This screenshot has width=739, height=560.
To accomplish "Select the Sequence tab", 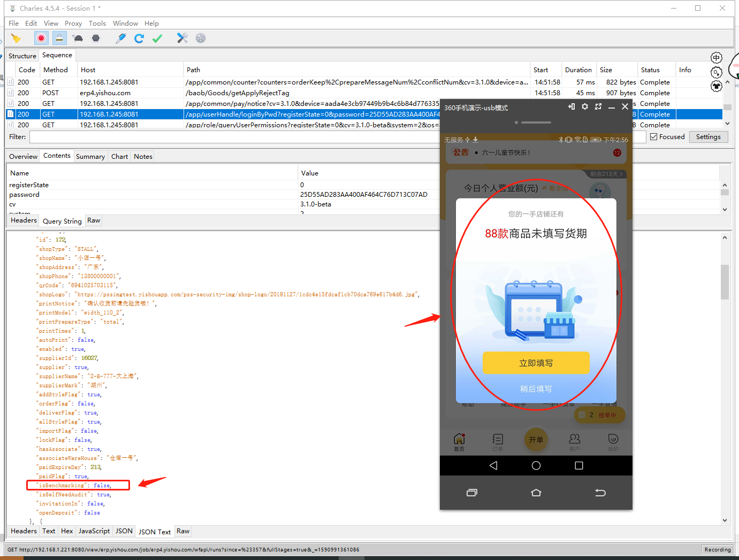I will 57,55.
